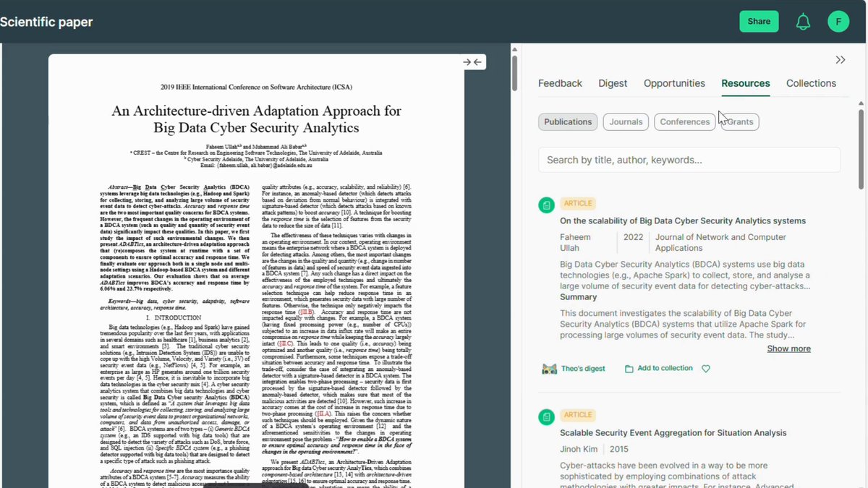Screen dimensions: 868x488
Task: Focus the search by title field
Action: (689, 160)
